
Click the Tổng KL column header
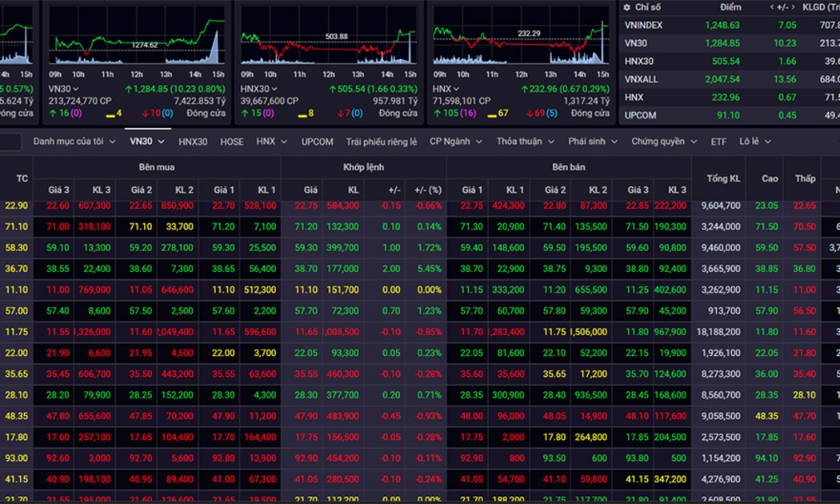723,178
